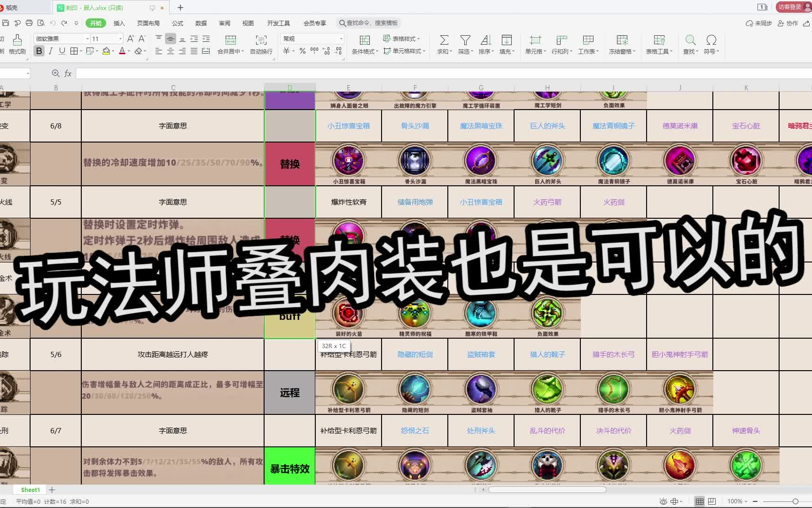Click the Print icon in quick toolbar
The width and height of the screenshot is (812, 508).
[x=29, y=23]
